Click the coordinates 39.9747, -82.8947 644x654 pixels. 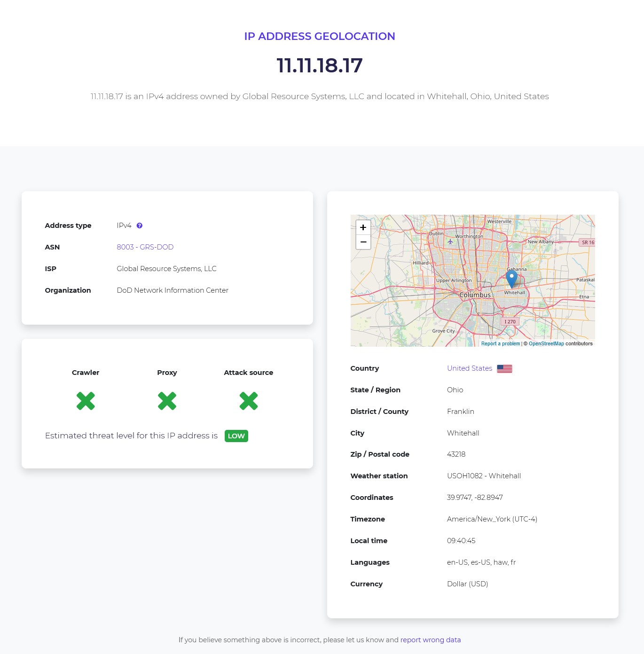(475, 498)
